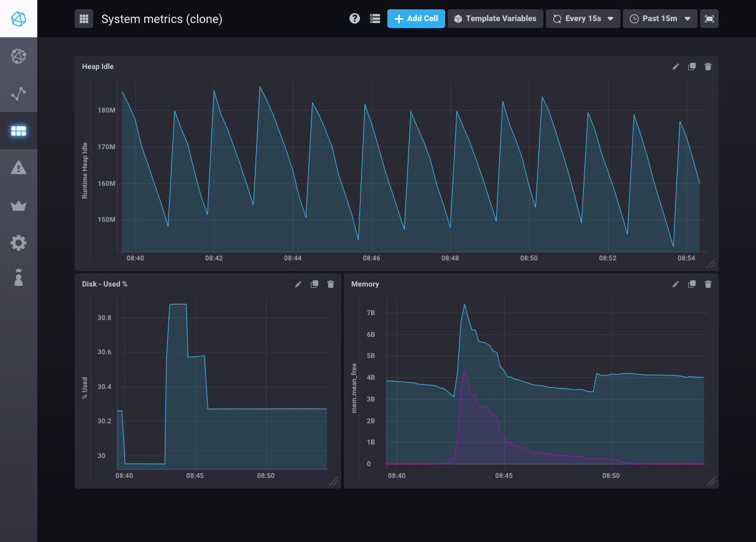This screenshot has height=542, width=756.
Task: Open the Admin crown icon
Action: click(x=19, y=205)
